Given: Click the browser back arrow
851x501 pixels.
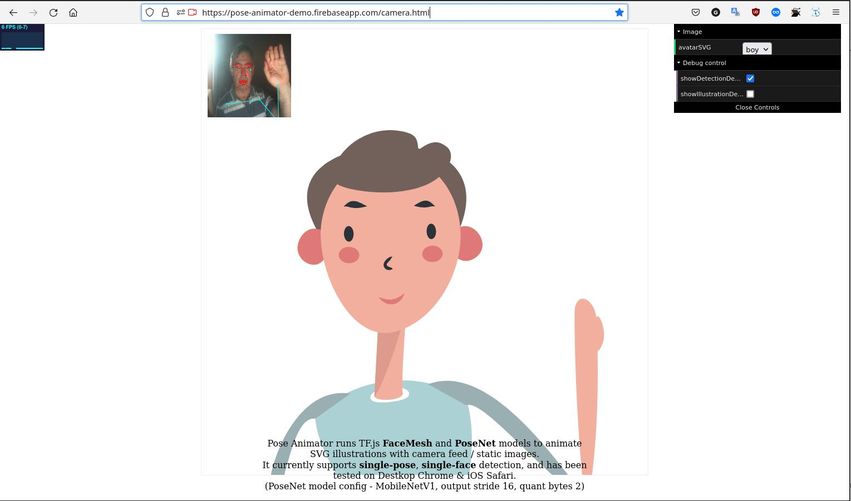Looking at the screenshot, I should pyautogui.click(x=13, y=12).
